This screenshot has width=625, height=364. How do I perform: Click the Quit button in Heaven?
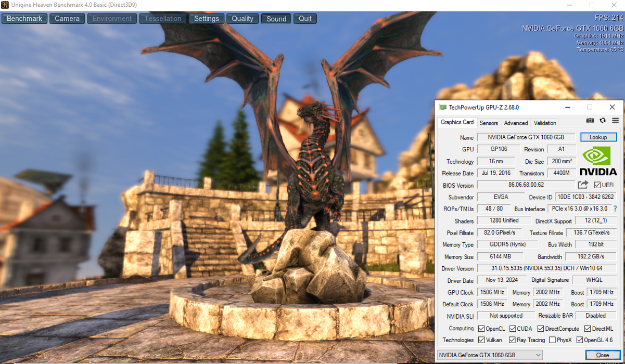coord(305,18)
